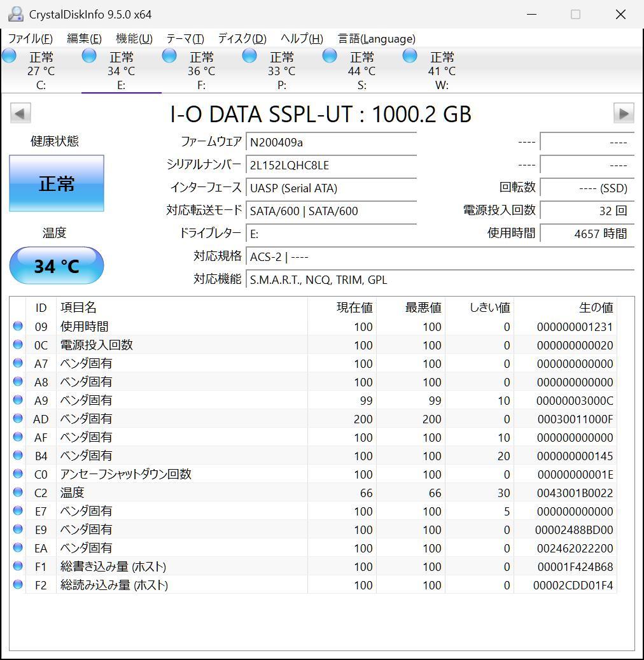Image resolution: width=644 pixels, height=660 pixels.
Task: Click the status dot for attribute AF
Action: tap(18, 437)
